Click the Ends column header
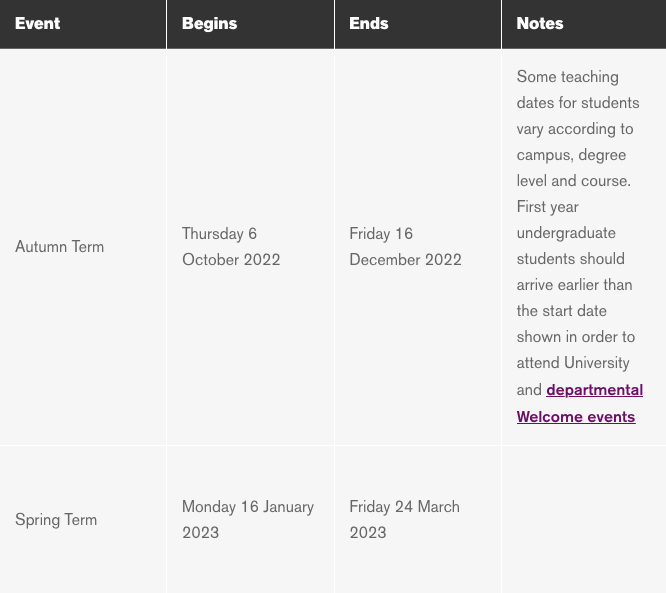666x593 pixels. point(368,23)
